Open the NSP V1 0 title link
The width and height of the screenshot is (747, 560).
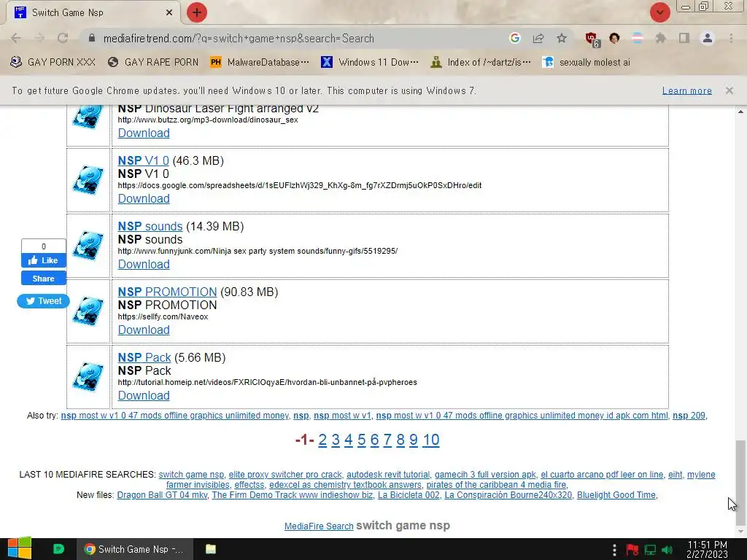coord(144,160)
